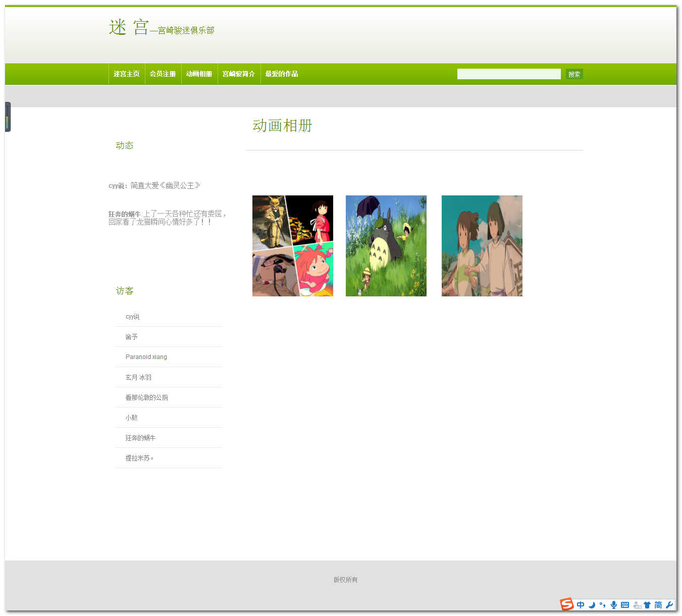The height and width of the screenshot is (616, 682).
Task: Open the four-panel collage album thumbnail
Action: pyautogui.click(x=293, y=246)
